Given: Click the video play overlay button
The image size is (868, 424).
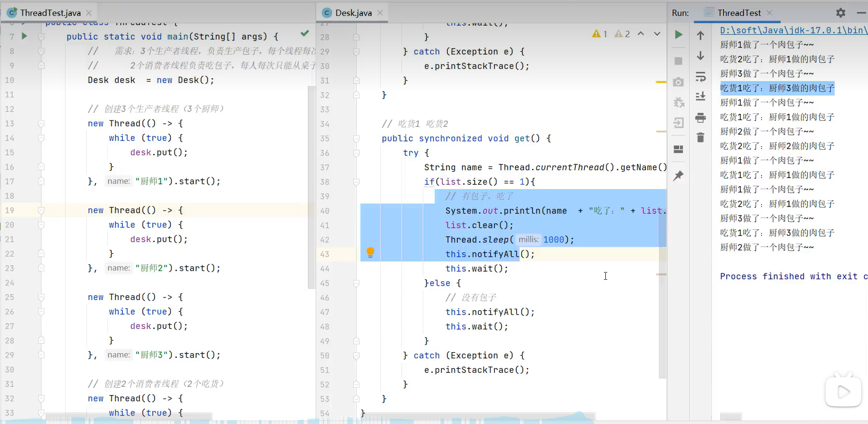Looking at the screenshot, I should (x=843, y=392).
